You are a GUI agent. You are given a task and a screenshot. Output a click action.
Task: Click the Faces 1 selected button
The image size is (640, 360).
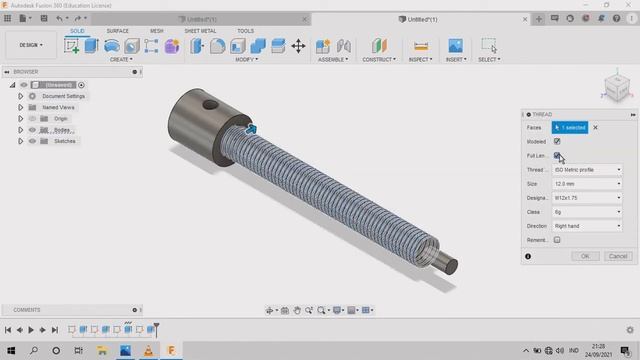tap(570, 128)
